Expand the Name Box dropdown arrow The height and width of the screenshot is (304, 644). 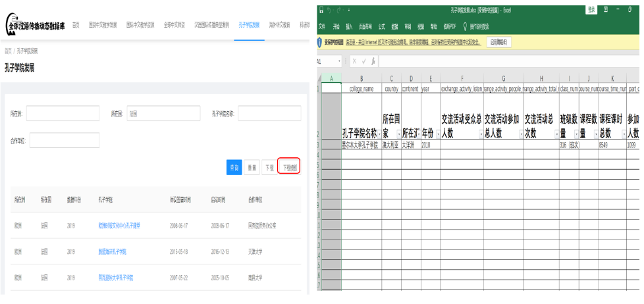pyautogui.click(x=340, y=61)
